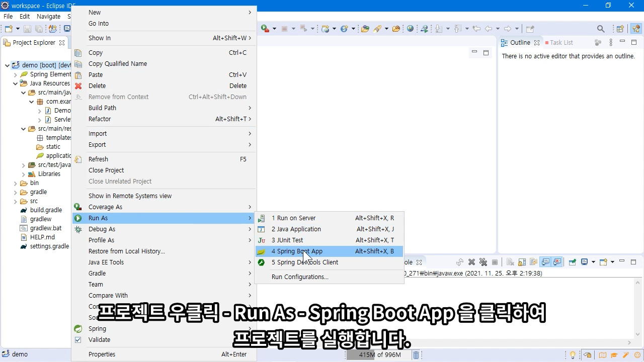Open the Run toolbar button dropdown arrow

click(274, 29)
